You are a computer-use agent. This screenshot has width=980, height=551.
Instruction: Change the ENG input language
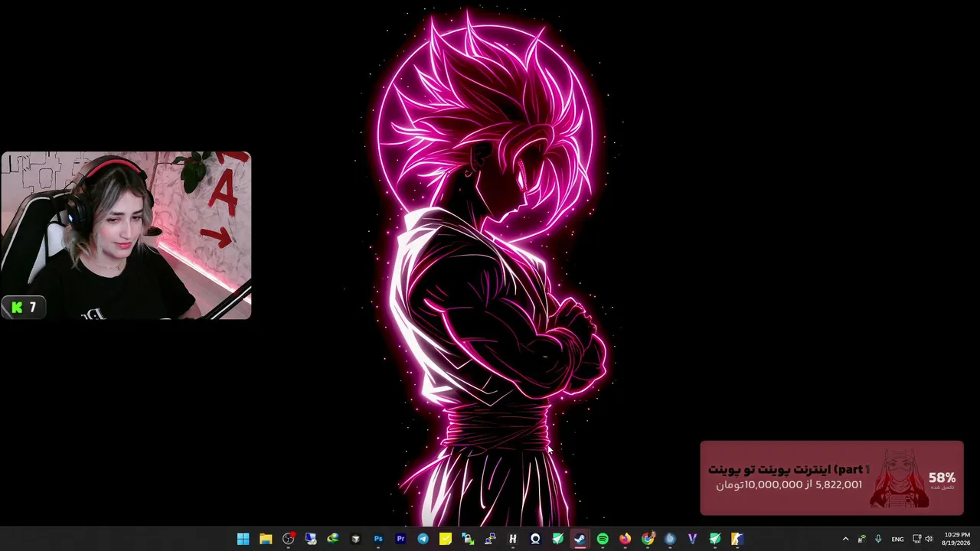[x=897, y=539]
